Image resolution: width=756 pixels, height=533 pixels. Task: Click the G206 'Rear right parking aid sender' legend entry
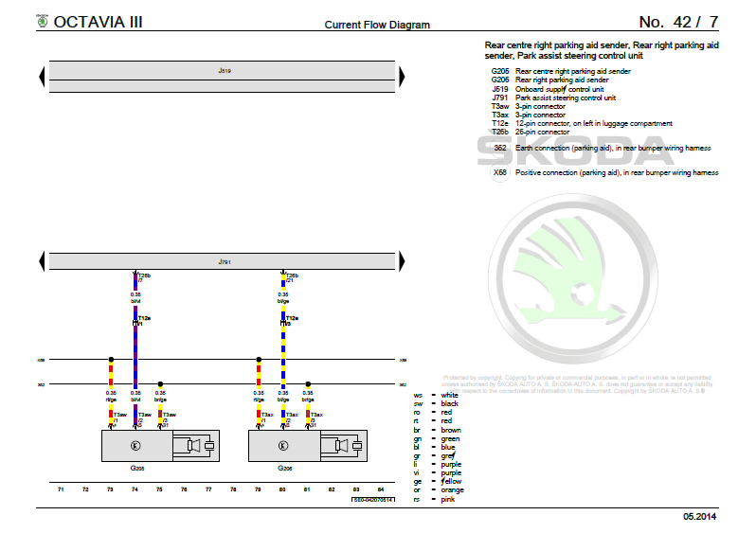click(549, 80)
